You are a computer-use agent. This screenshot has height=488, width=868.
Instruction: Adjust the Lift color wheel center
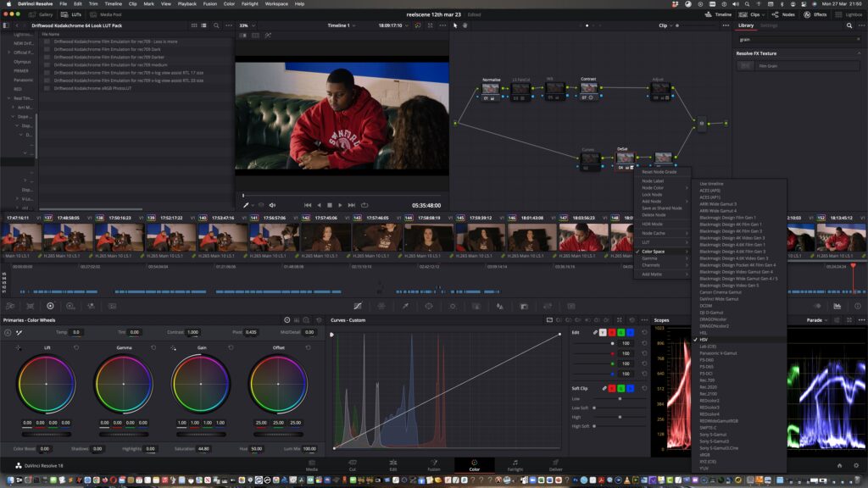pyautogui.click(x=46, y=384)
